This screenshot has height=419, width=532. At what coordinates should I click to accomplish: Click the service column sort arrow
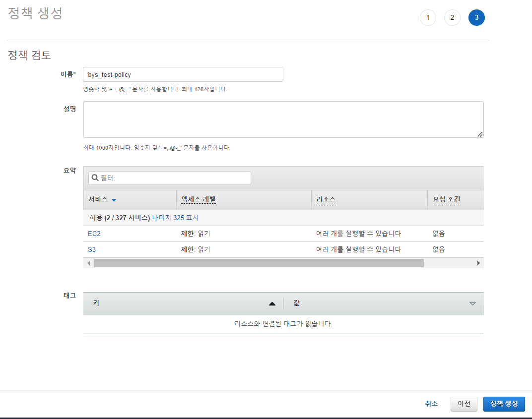click(x=114, y=200)
